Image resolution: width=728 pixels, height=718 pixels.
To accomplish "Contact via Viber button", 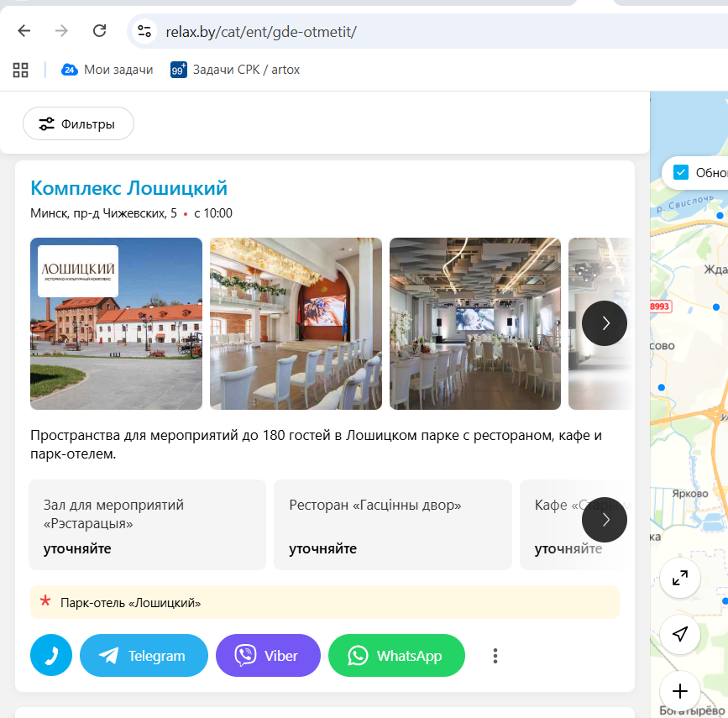I will pyautogui.click(x=268, y=655).
